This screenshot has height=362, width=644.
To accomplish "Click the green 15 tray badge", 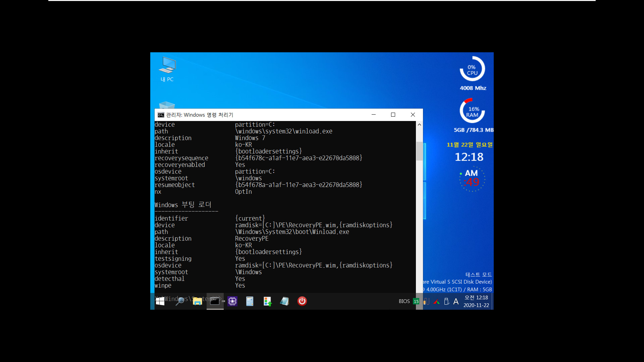I will (x=416, y=301).
